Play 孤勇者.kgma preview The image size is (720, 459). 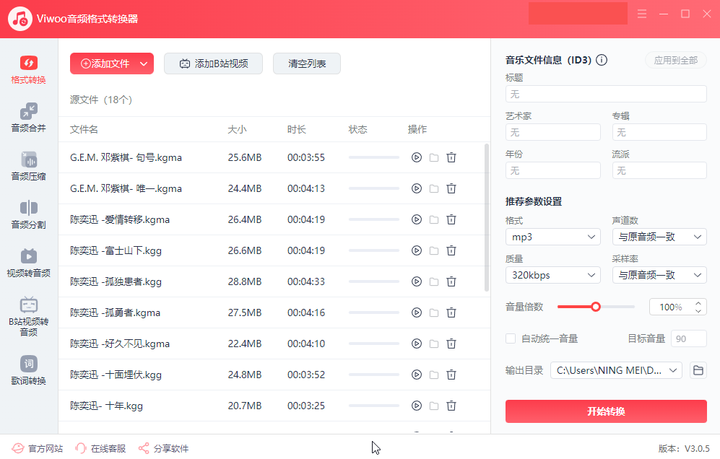pyautogui.click(x=416, y=313)
